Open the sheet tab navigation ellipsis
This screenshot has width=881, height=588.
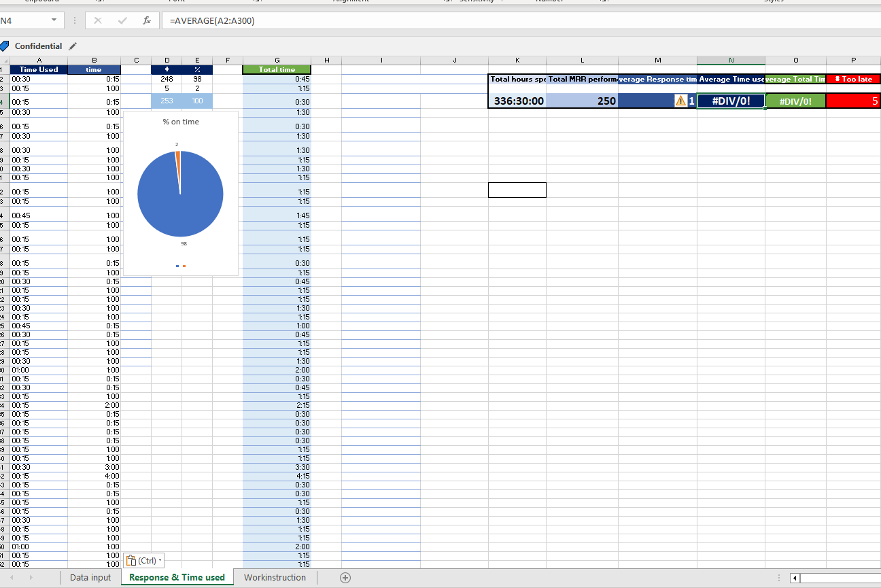click(x=779, y=577)
